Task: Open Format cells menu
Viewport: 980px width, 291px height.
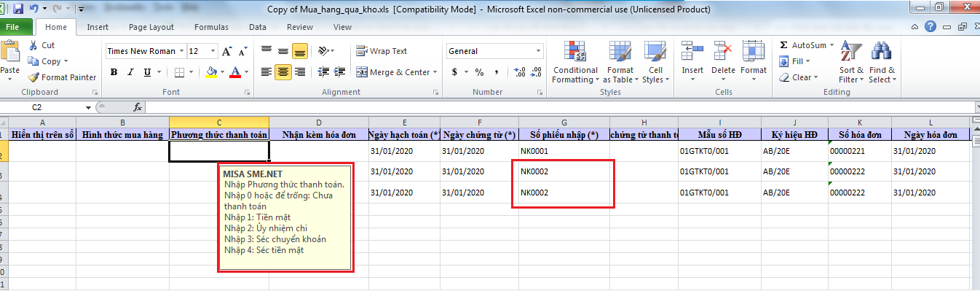Action: tap(754, 58)
